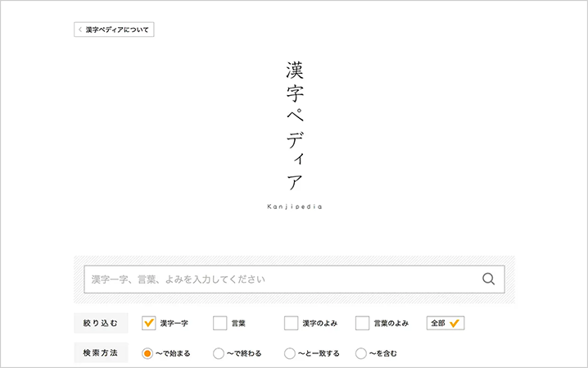
Task: Click the 検索方法 section label
Action: click(100, 353)
